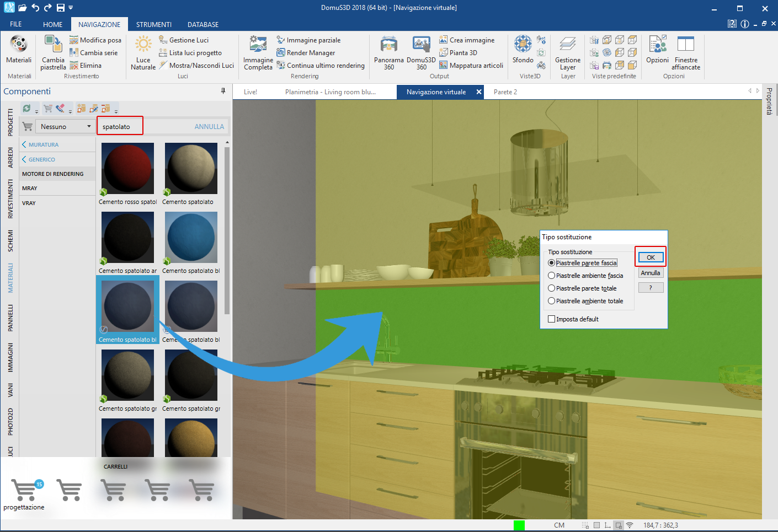The image size is (778, 532).
Task: Open PANNELLI side tab
Action: [x=10, y=318]
